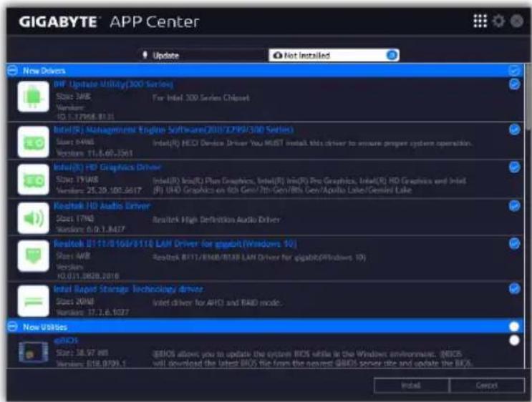The height and width of the screenshot is (402, 532).
Task: Click the 'New Utilities' section header label
Action: pos(45,327)
